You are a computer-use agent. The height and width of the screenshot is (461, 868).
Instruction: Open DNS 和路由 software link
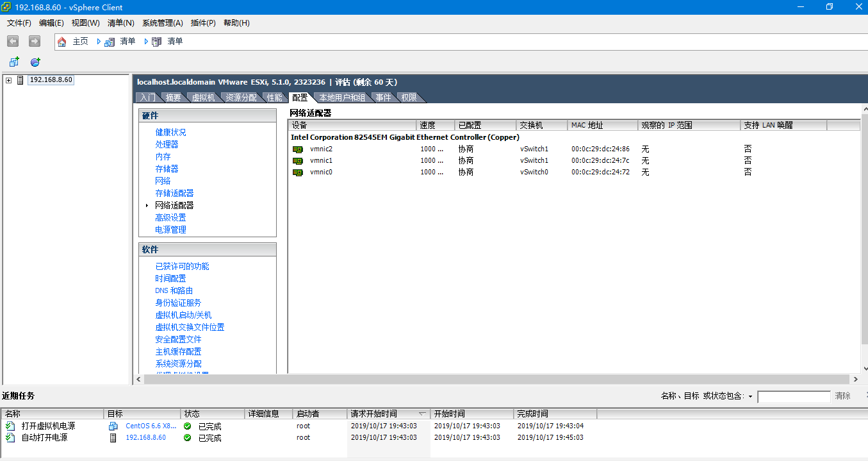tap(174, 290)
